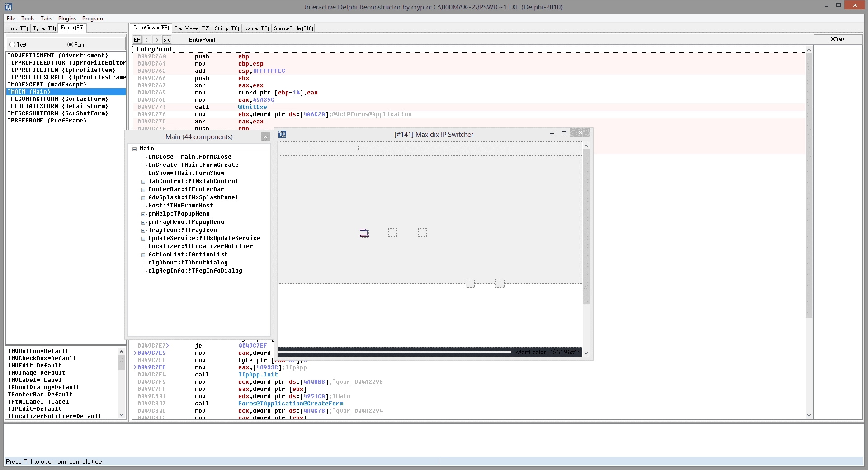Select TIPPROFILEEDITOR form entry
The width and height of the screenshot is (868, 470).
(x=66, y=63)
